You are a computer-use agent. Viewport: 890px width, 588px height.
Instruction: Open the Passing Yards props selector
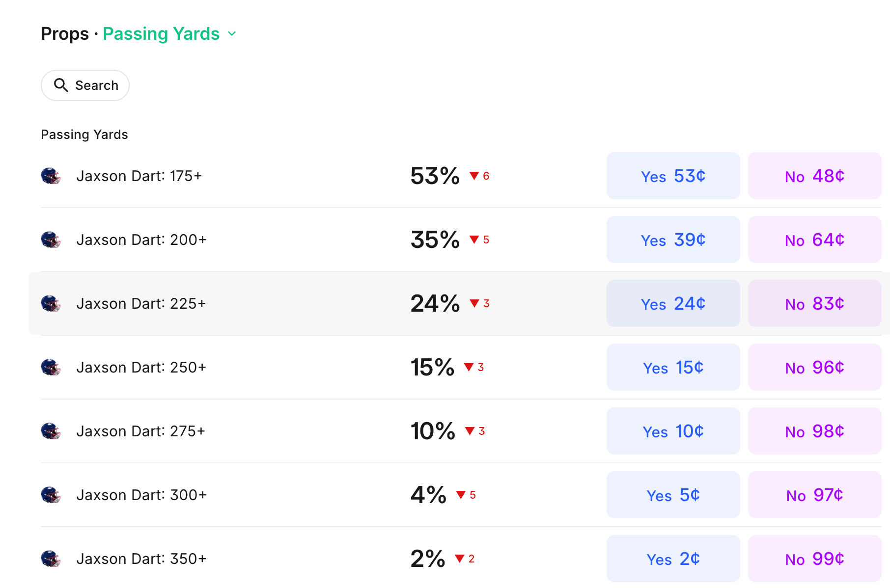161,34
